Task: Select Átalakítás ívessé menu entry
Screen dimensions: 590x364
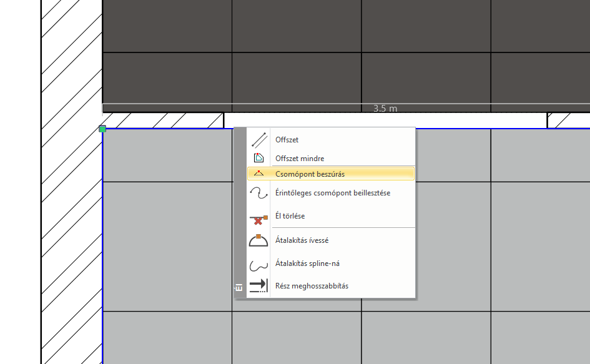Action: coord(331,240)
